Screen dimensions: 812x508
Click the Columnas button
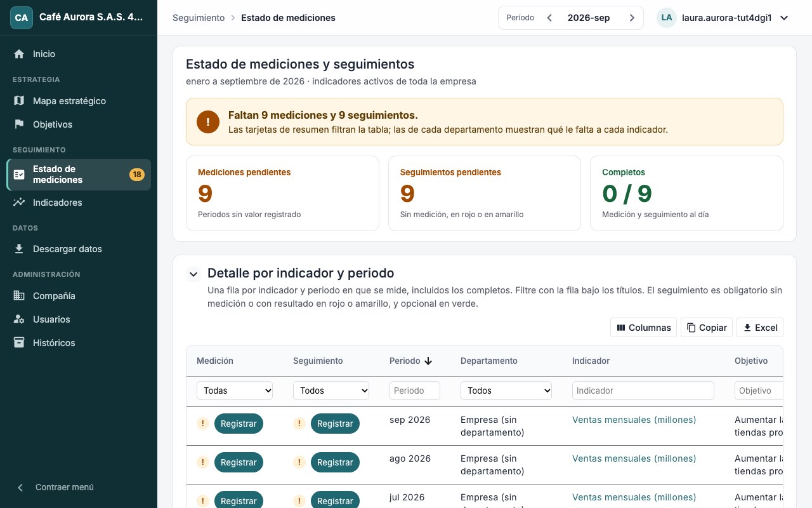pos(643,328)
